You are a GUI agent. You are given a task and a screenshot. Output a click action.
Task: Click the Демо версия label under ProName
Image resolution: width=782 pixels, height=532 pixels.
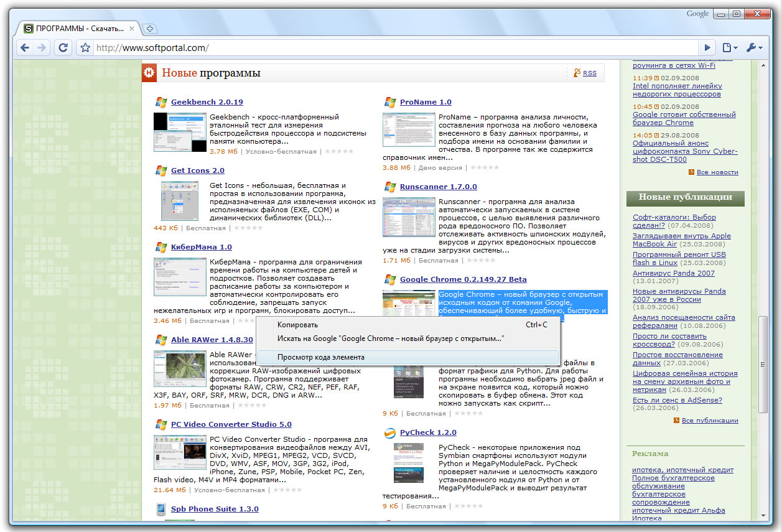[x=440, y=167]
